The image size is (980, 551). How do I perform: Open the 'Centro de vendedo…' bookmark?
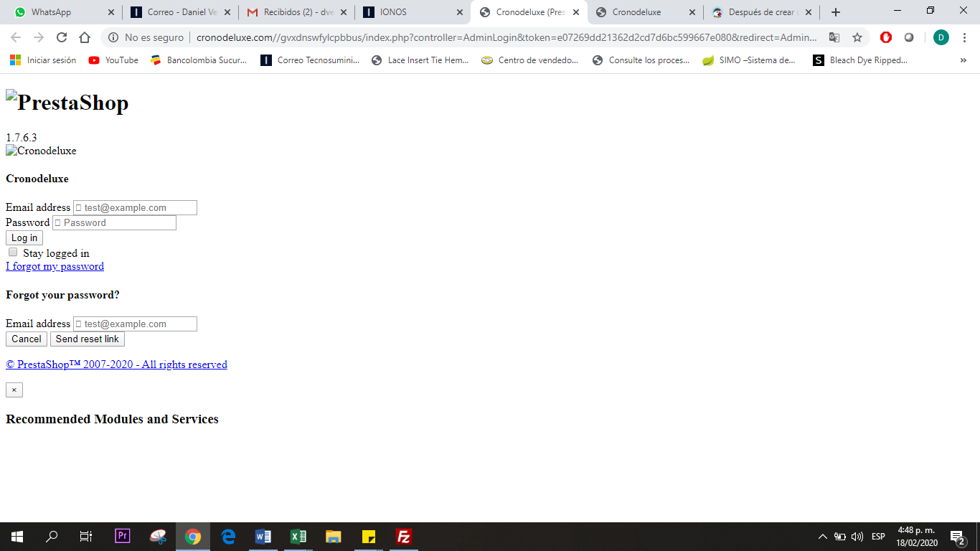(530, 60)
